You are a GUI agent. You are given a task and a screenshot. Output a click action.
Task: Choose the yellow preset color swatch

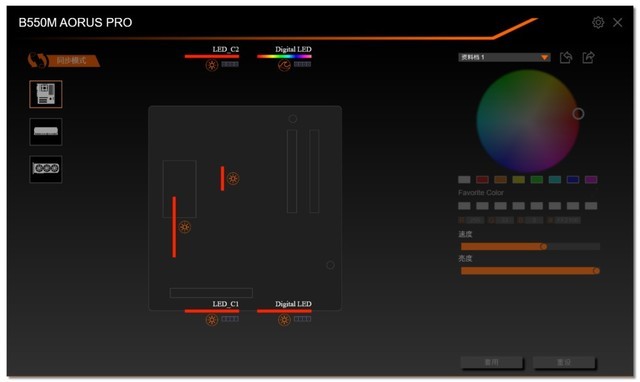519,180
